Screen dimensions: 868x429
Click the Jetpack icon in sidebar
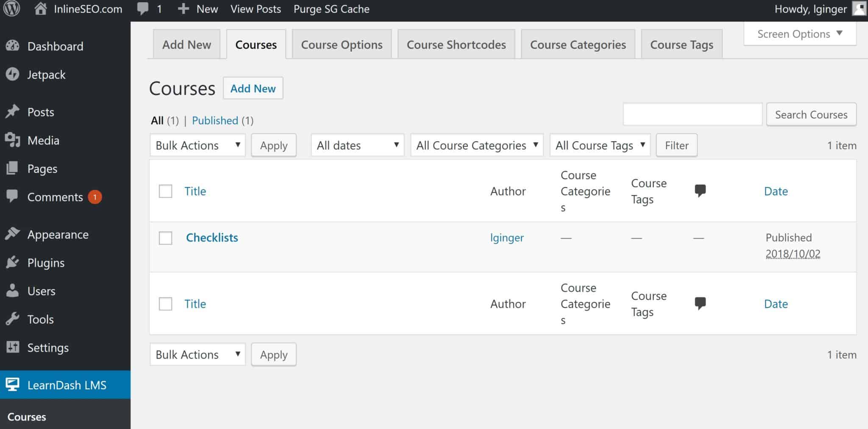pos(13,74)
